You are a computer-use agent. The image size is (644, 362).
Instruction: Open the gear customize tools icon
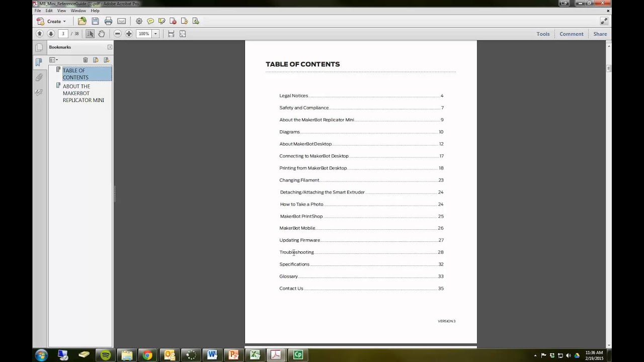139,21
